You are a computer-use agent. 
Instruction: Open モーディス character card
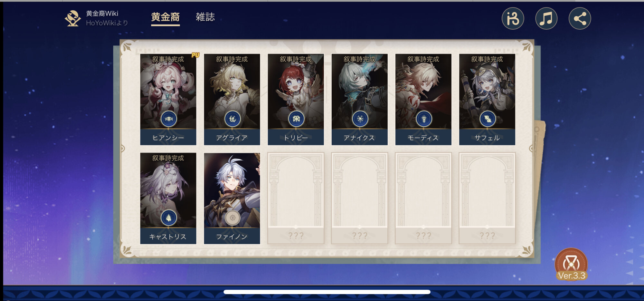pos(423,99)
